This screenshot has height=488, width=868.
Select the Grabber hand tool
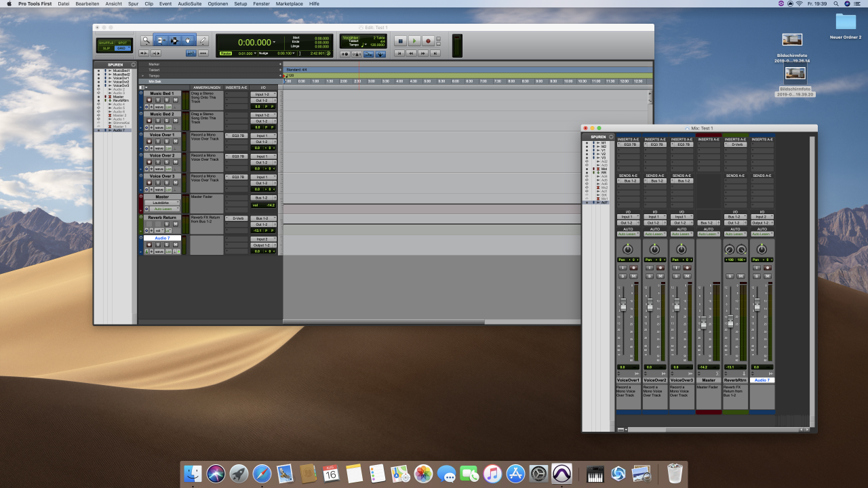188,41
